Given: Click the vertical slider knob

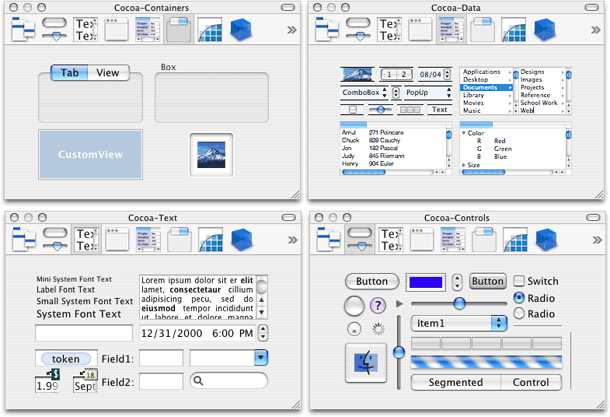Looking at the screenshot, I should tap(399, 352).
